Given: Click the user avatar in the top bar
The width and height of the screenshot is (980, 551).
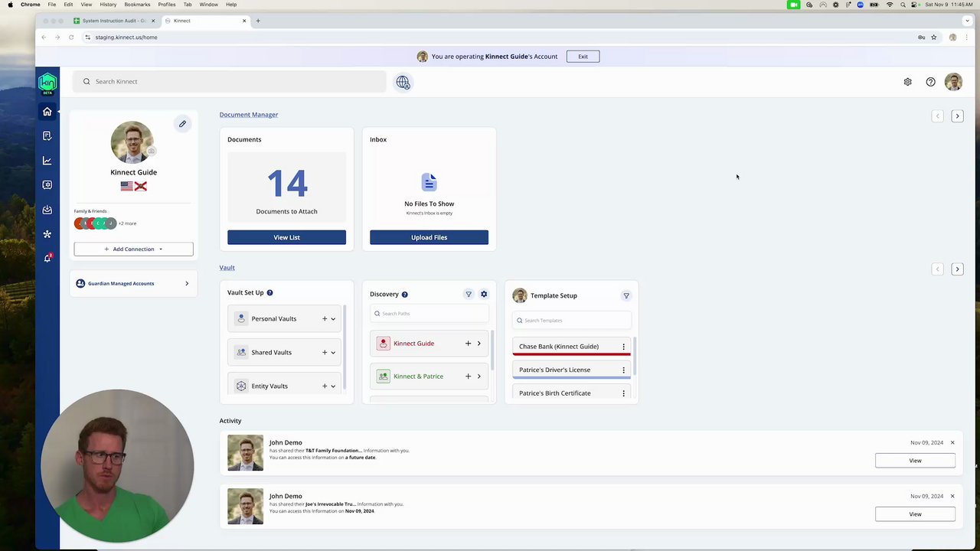Looking at the screenshot, I should pos(953,82).
